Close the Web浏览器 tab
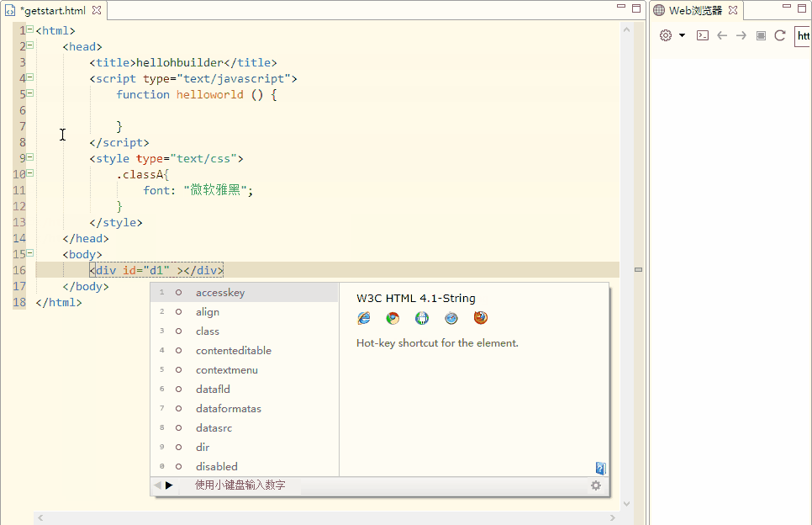 pyautogui.click(x=733, y=10)
